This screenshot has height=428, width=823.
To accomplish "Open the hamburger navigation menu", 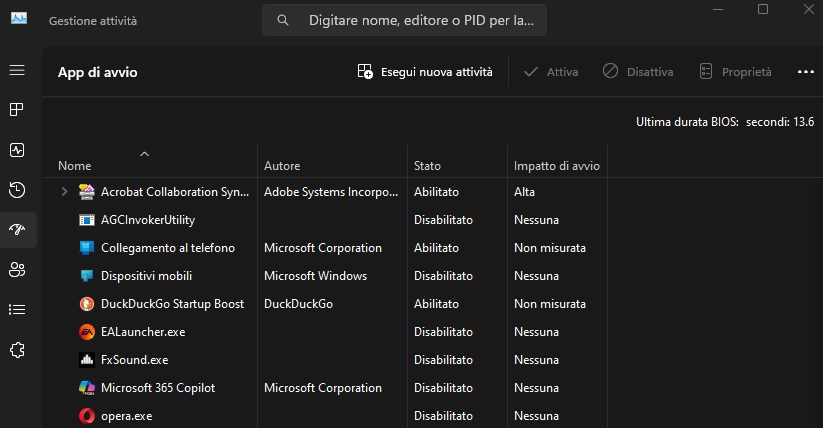I will coord(17,70).
